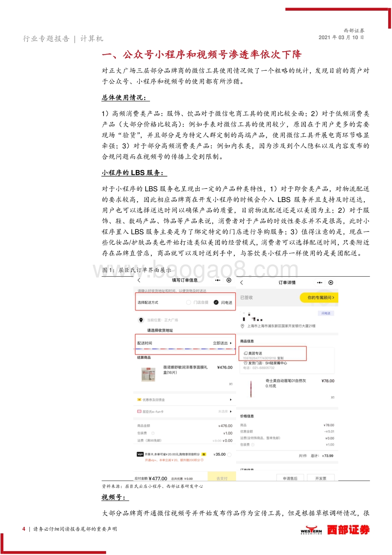The height and width of the screenshot is (555, 392).
Task: Expand the 配送时间 立即送出 arrow
Action: point(231,343)
